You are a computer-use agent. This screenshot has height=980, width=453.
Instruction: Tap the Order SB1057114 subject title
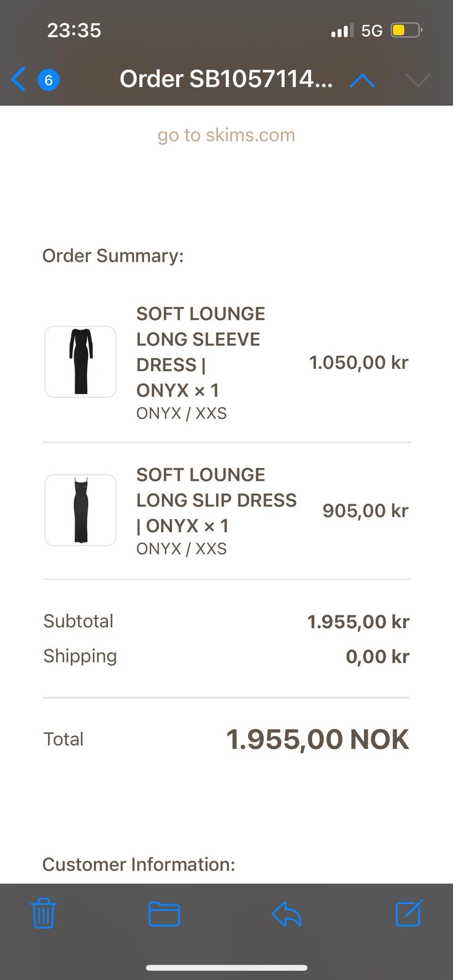[x=226, y=79]
